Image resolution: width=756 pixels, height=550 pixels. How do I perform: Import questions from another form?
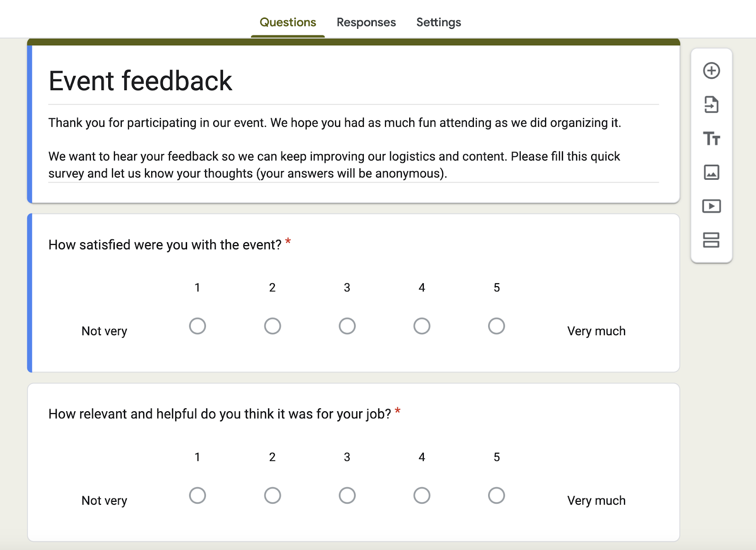point(712,105)
